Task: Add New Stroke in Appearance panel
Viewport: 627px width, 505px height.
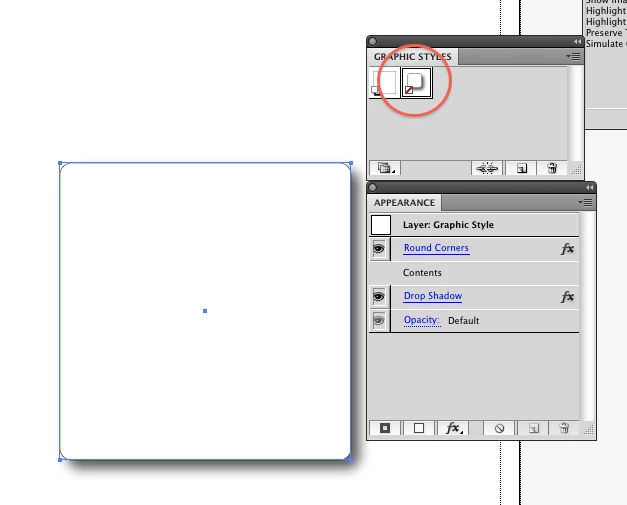Action: 385,428
